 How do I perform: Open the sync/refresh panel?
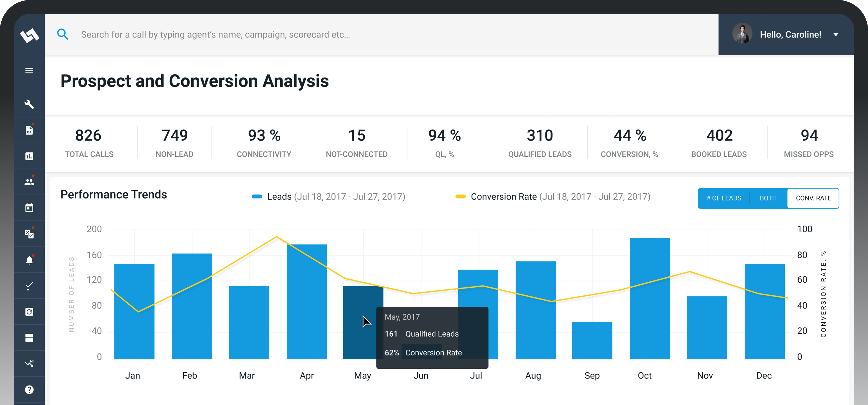coord(29,312)
